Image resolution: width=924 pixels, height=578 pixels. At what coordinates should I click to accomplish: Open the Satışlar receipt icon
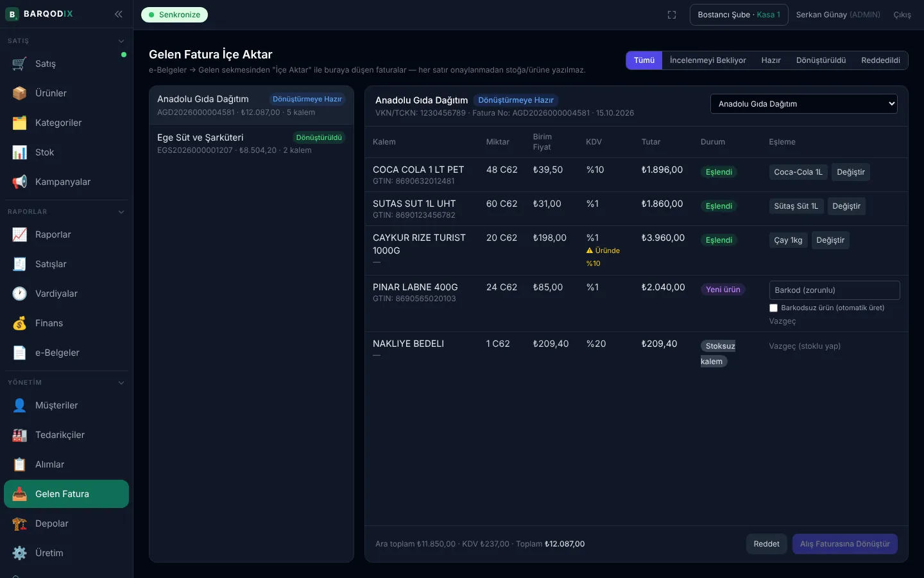click(19, 264)
